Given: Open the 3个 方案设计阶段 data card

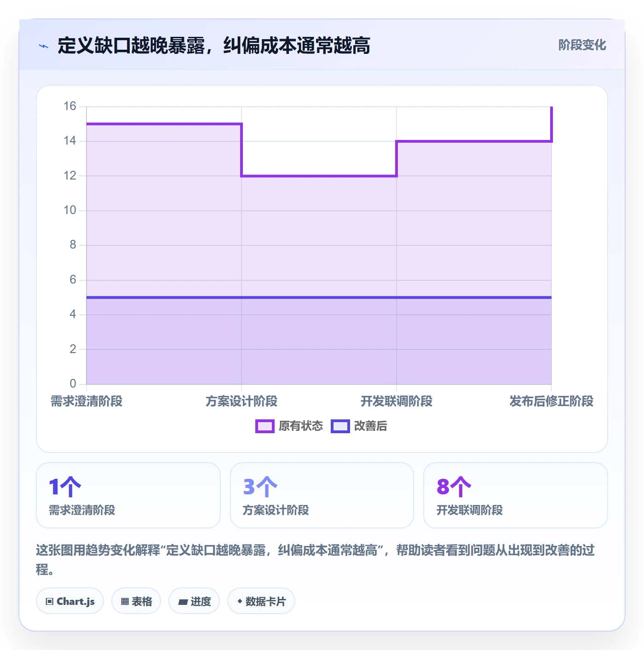Looking at the screenshot, I should click(322, 495).
